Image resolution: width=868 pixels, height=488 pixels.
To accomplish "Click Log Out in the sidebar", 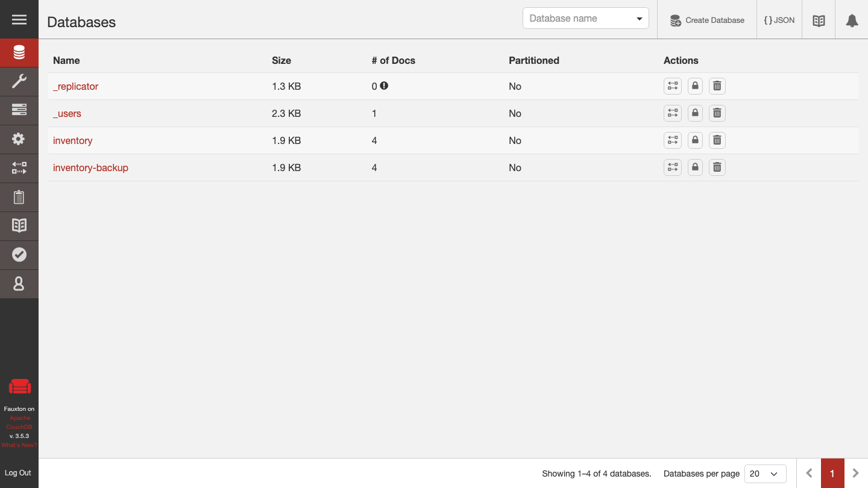I will [18, 473].
